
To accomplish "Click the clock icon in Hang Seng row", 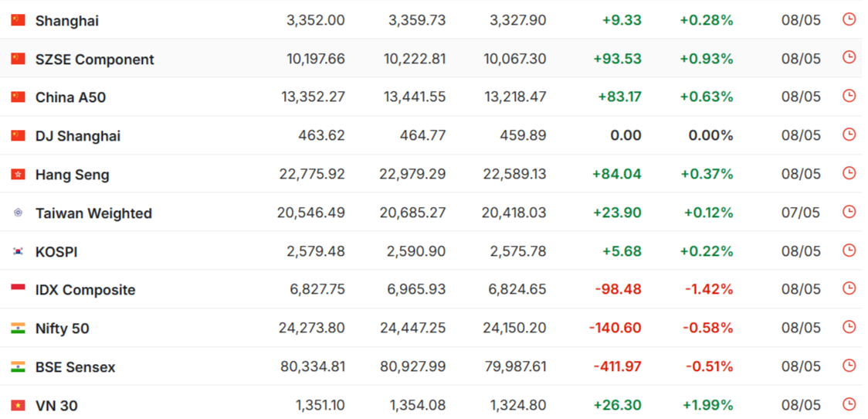I will 849,173.
